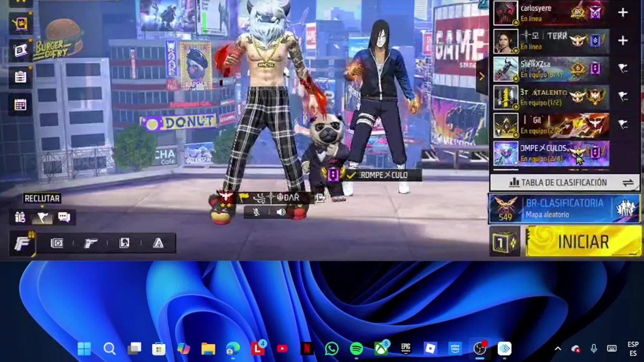Open the calendar icon in the left sidebar
The width and height of the screenshot is (644, 362).
point(20,105)
